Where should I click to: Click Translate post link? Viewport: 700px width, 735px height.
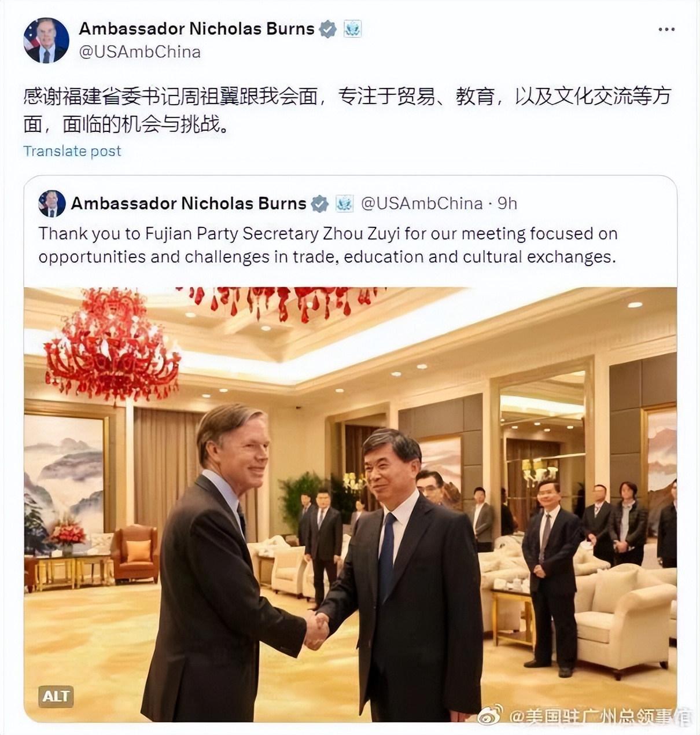[x=72, y=151]
